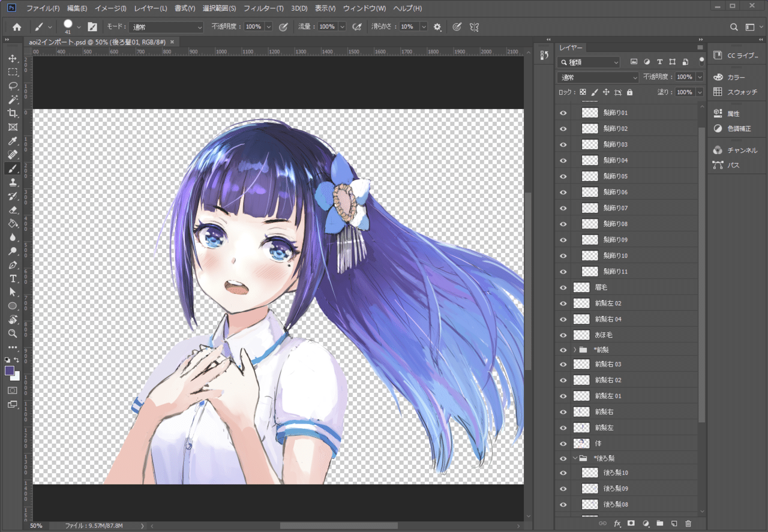Image resolution: width=768 pixels, height=532 pixels.
Task: Open smoothing options gear icon
Action: (x=437, y=27)
